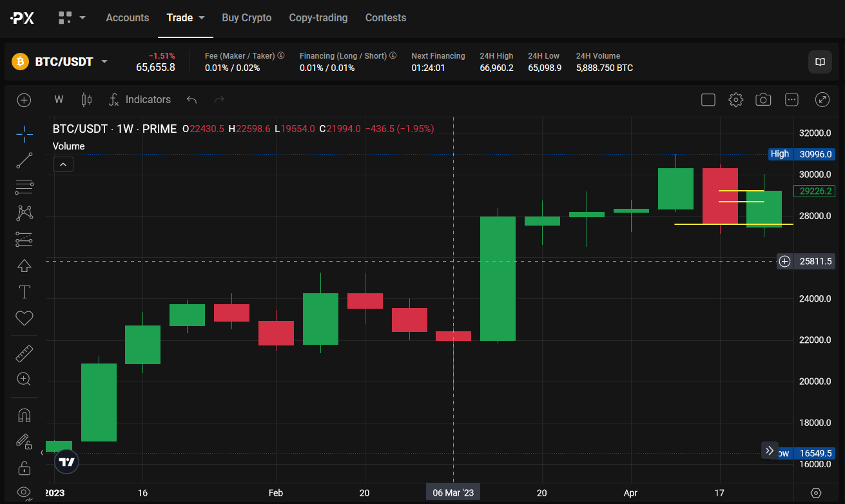Screen dimensions: 845x504
Task: Select the large green March candle
Action: point(498,278)
